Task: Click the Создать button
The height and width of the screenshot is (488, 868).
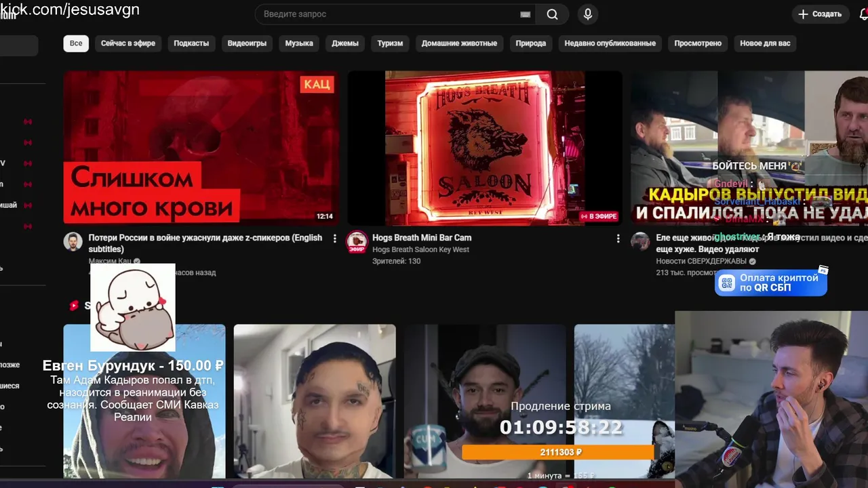Action: coord(820,14)
